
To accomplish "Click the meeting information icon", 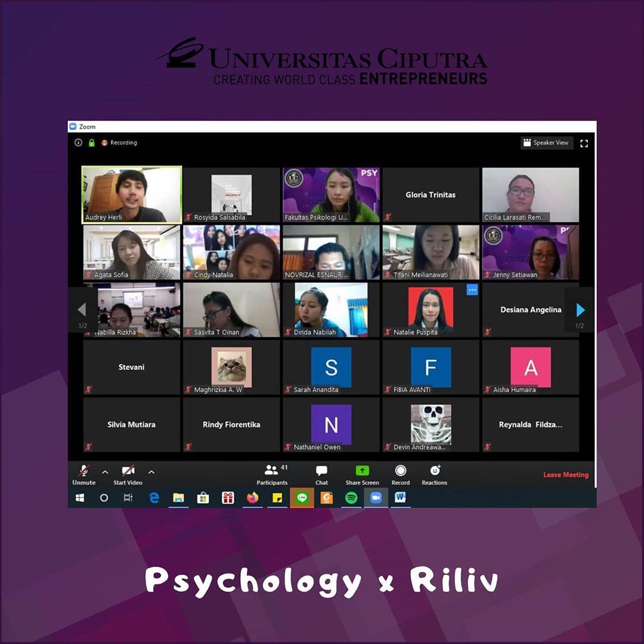I will pos(78,143).
